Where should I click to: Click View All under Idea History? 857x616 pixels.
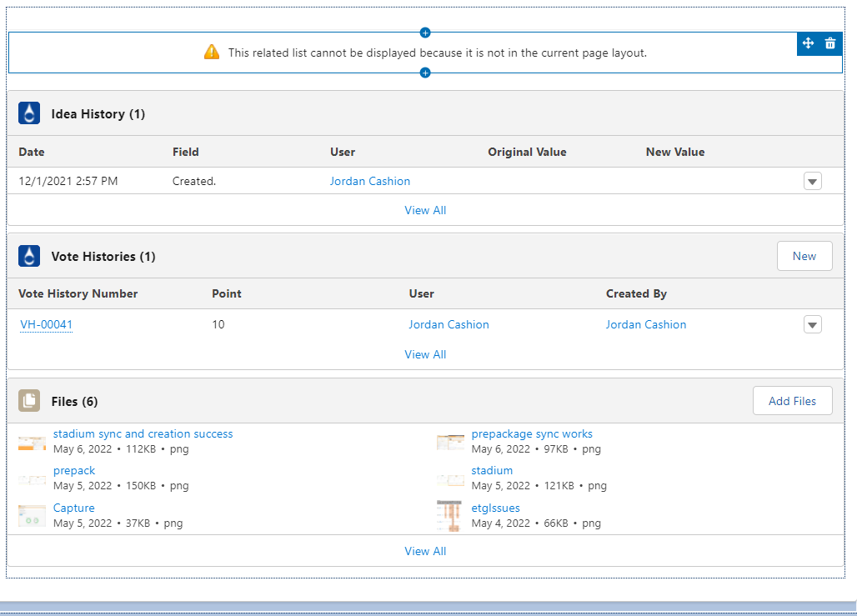(x=425, y=210)
